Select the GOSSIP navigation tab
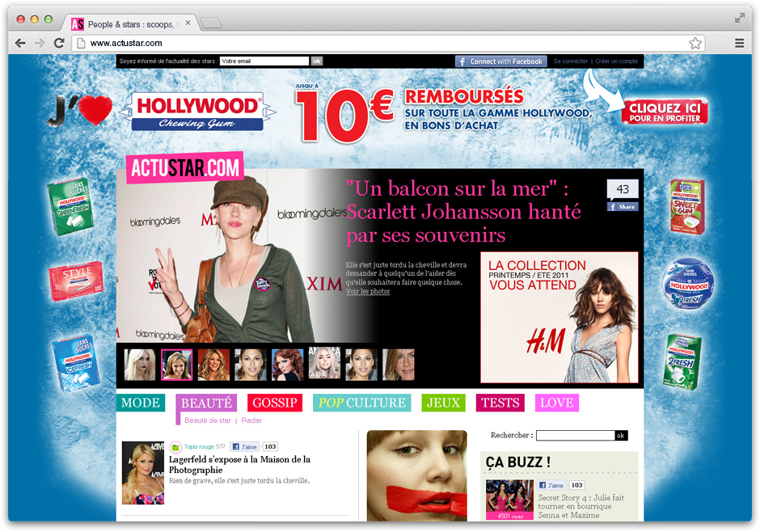 [275, 403]
